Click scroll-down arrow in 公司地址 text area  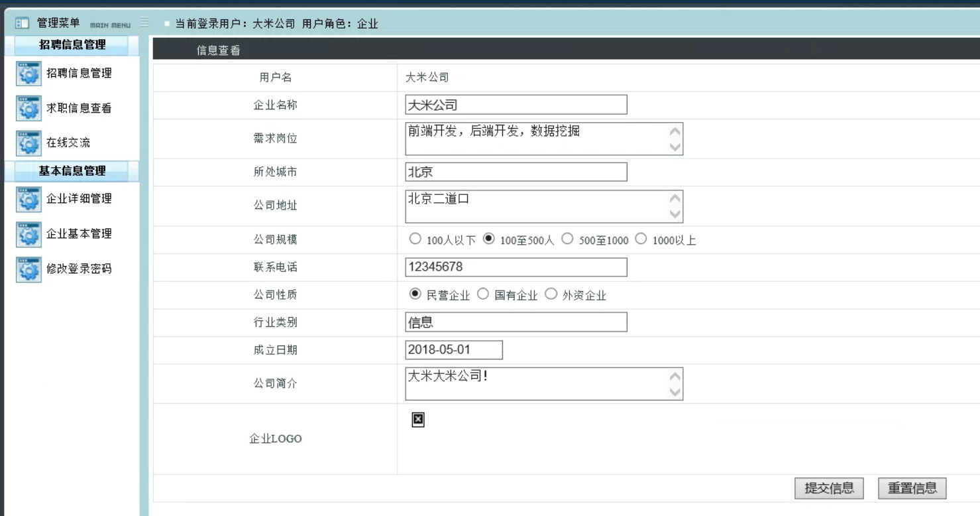(x=675, y=214)
